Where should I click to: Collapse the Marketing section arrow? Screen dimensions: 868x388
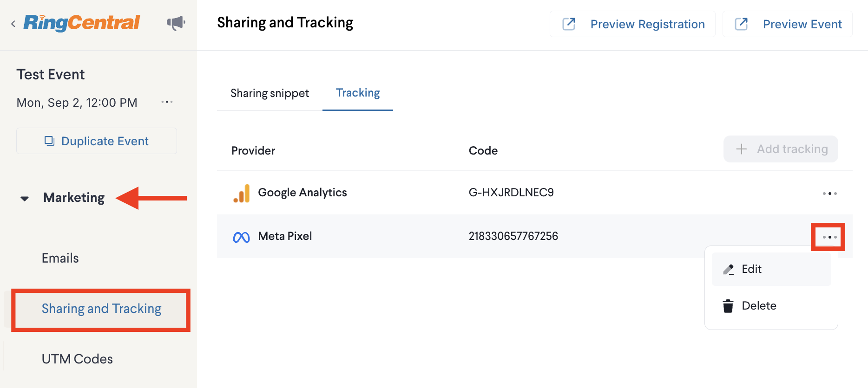(25, 199)
